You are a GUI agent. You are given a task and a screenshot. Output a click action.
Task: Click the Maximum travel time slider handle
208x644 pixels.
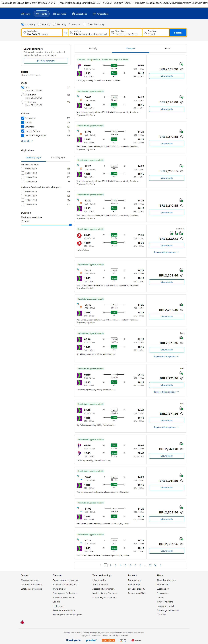tap(70, 225)
